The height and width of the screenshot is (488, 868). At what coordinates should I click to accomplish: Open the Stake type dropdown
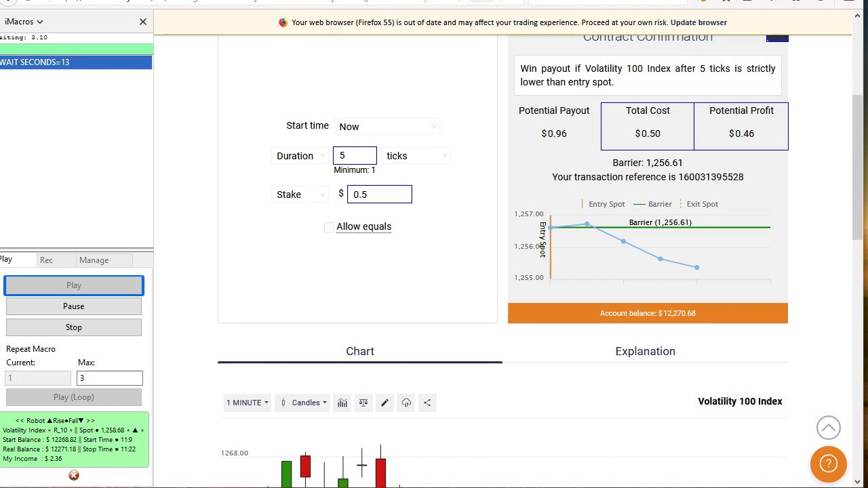tap(300, 195)
